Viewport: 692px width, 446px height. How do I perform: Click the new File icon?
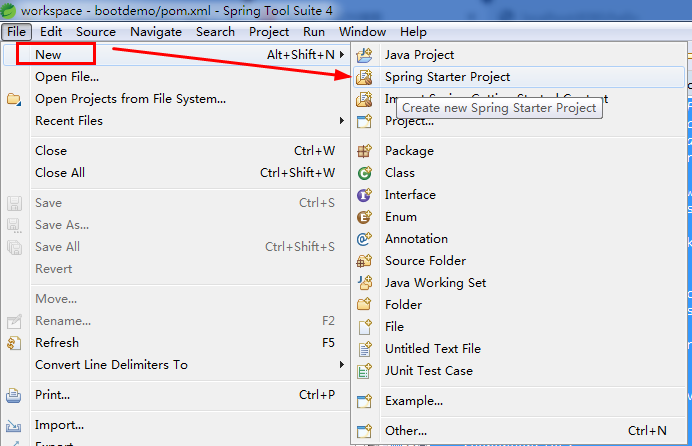tap(365, 327)
